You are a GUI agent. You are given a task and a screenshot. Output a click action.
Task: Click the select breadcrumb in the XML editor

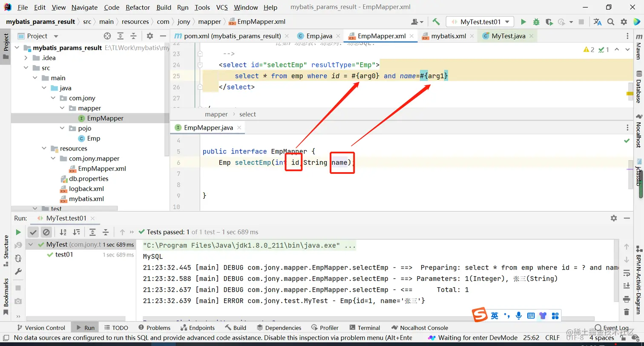[x=247, y=114]
